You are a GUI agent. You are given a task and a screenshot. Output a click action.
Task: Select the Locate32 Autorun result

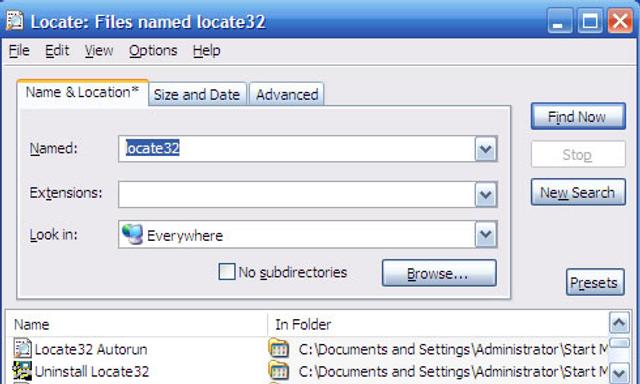[x=91, y=349]
